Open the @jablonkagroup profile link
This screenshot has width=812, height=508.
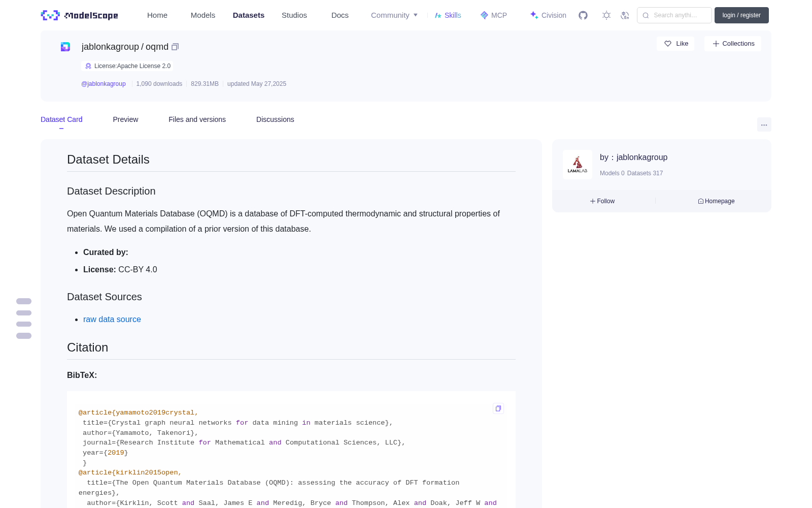[x=104, y=84]
